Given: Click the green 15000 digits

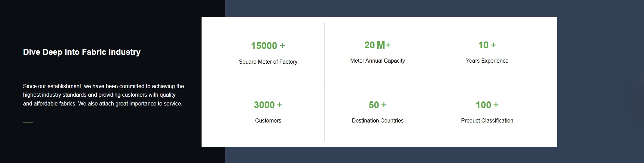Looking at the screenshot, I should 264,46.
